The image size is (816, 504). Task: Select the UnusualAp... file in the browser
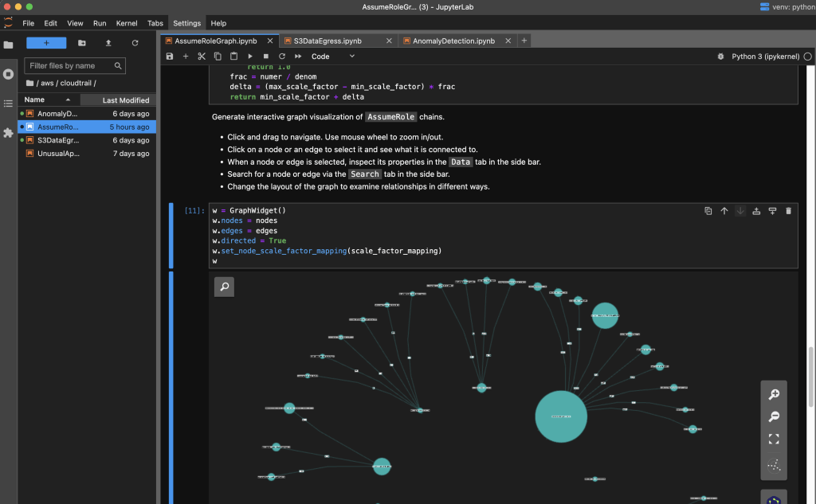(87, 154)
